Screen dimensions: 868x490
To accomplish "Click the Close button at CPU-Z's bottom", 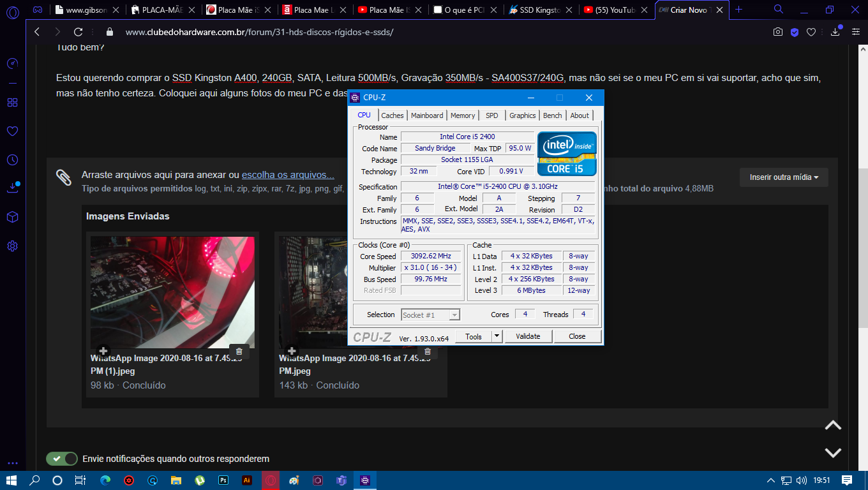I will [577, 336].
